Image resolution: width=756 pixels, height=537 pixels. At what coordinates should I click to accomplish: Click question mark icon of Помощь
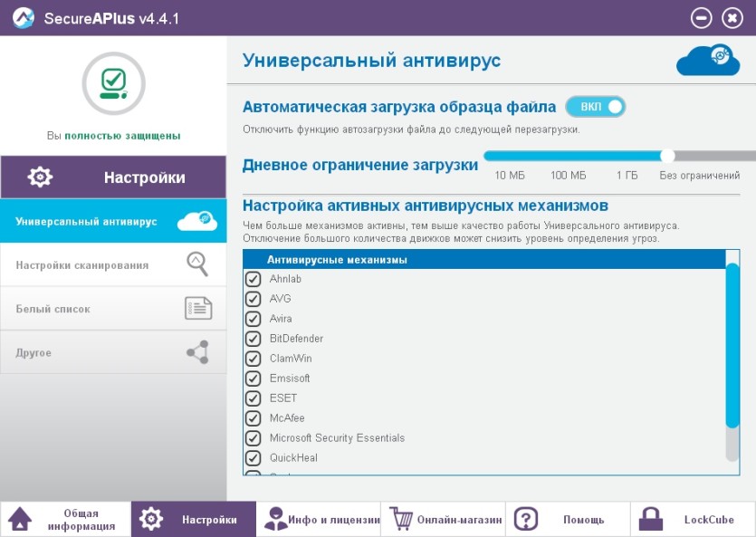526,519
